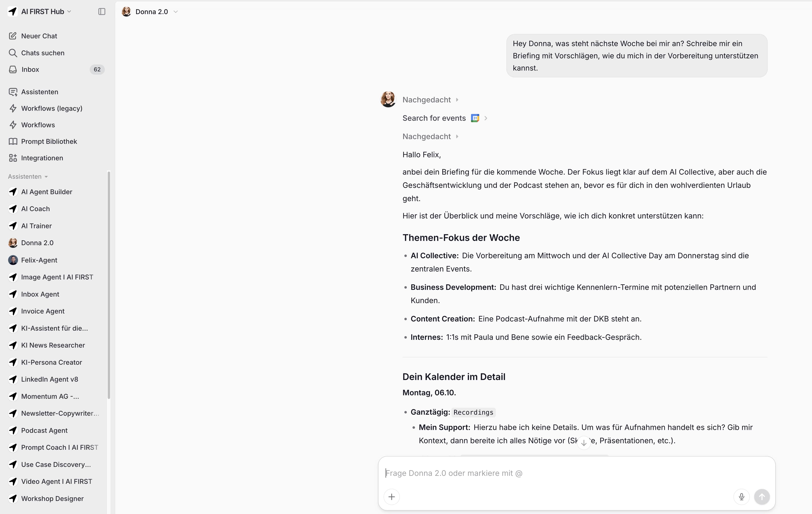Screen dimensions: 812x514
Task: Click the Neuer Chat compose icon
Action: click(x=13, y=36)
